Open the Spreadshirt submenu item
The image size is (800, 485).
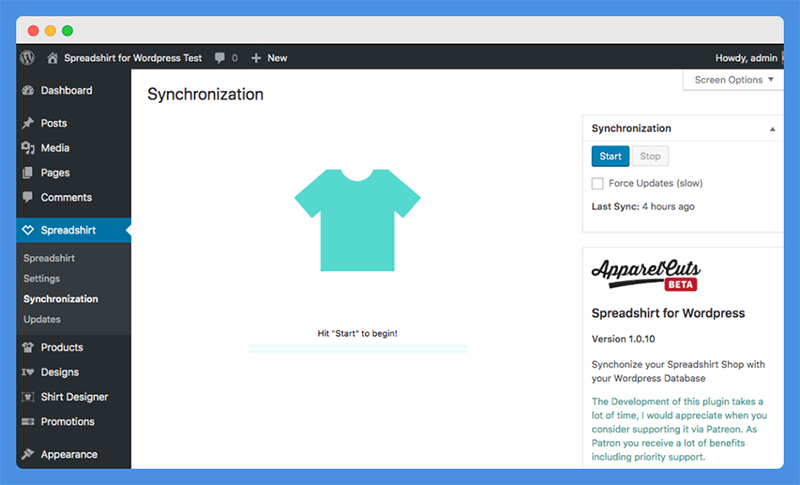tap(49, 258)
